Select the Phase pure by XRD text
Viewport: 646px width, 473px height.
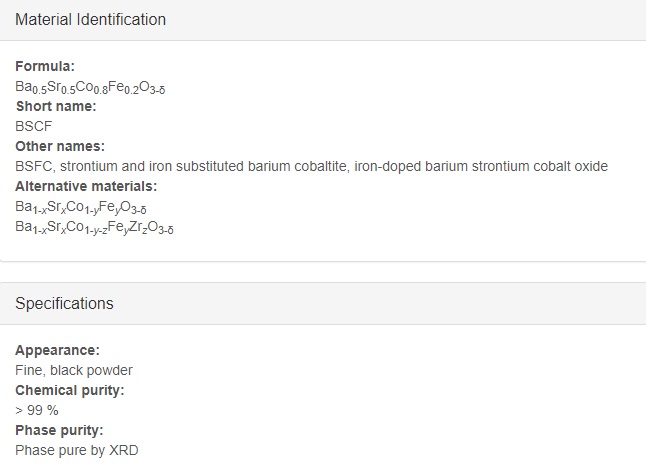77,450
